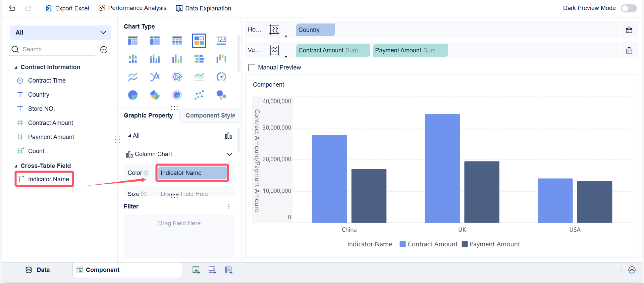
Task: Select the scatter chart icon
Action: pos(199,95)
